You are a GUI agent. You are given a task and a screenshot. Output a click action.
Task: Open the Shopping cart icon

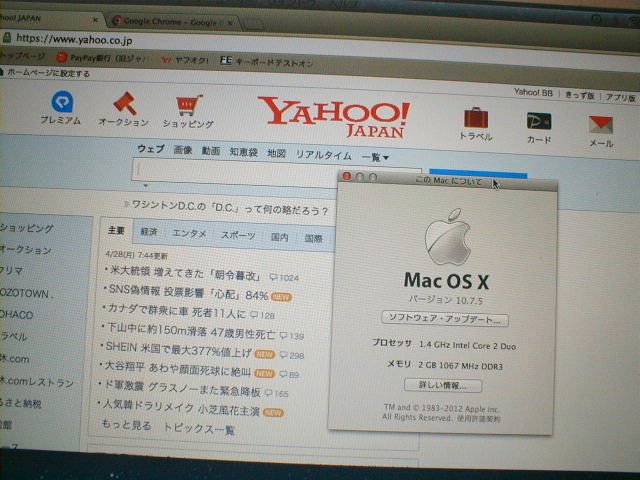coord(189,105)
